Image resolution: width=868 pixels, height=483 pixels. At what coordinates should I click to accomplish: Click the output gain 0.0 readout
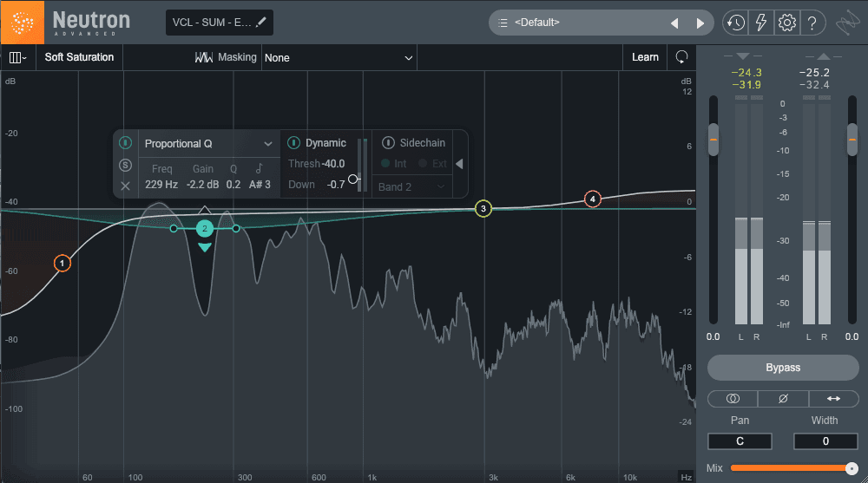[x=852, y=337]
